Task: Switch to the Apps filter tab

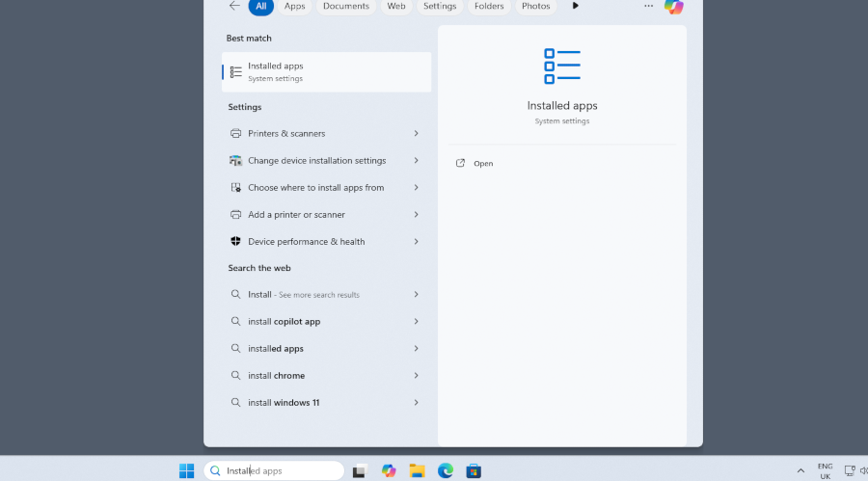Action: click(294, 6)
